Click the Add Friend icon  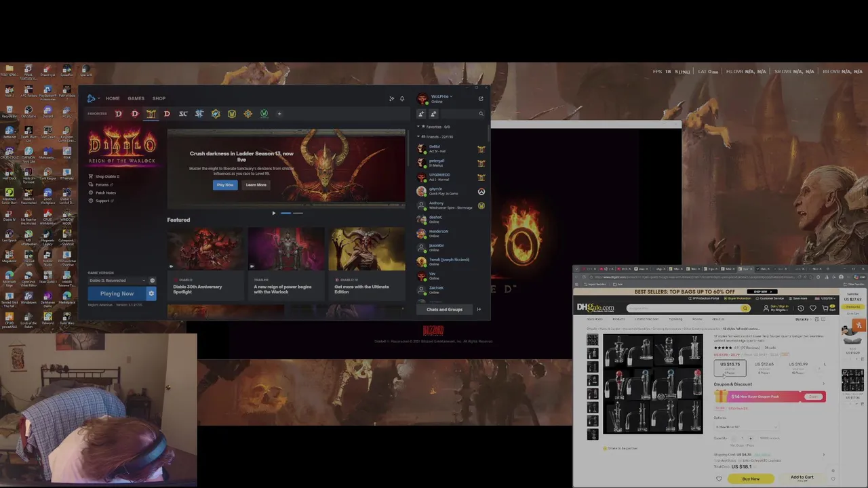(x=421, y=114)
